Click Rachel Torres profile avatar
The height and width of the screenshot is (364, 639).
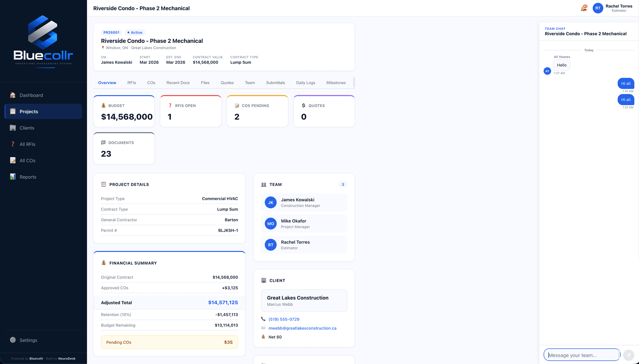598,8
